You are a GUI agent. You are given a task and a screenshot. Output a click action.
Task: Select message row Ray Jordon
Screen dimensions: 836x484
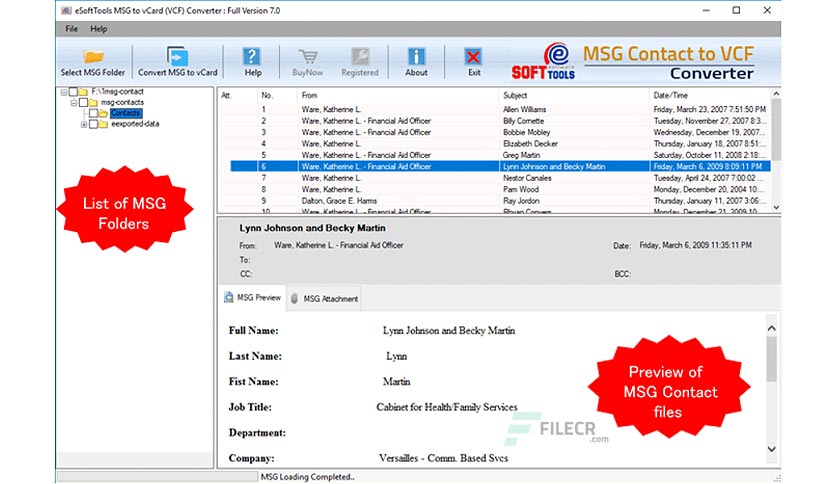[494, 201]
